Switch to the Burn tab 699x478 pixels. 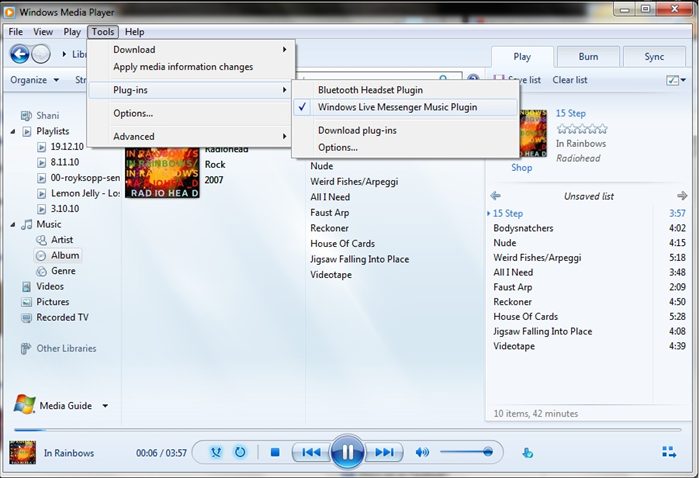coord(588,57)
